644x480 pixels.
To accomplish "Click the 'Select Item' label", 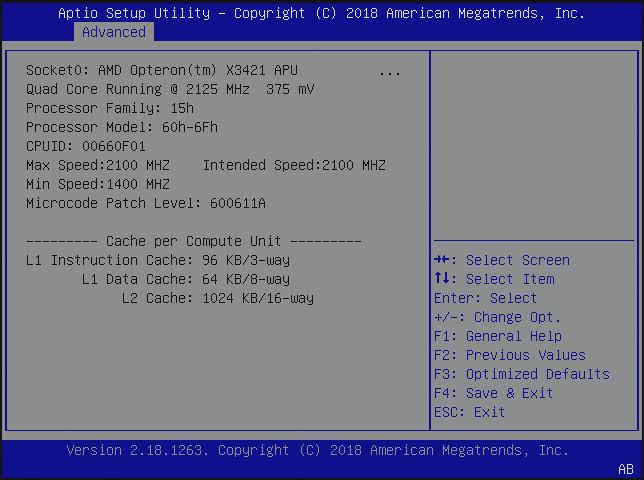I will 510,279.
